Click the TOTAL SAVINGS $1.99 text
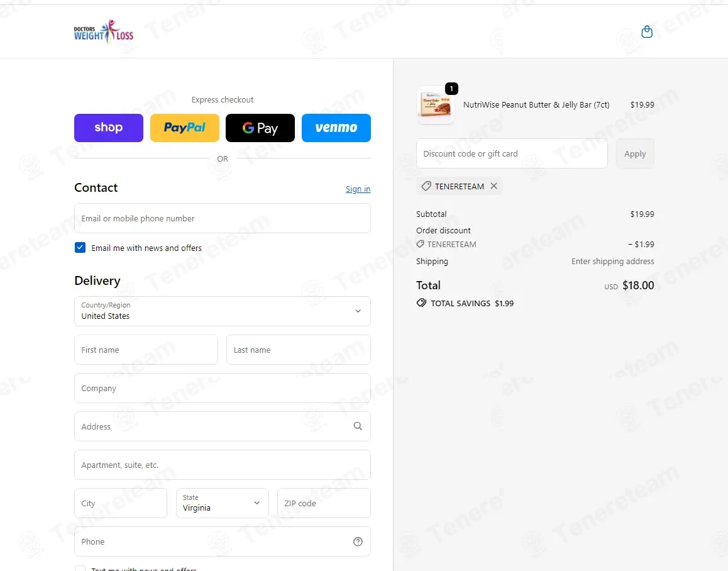The height and width of the screenshot is (571, 728). pos(472,303)
